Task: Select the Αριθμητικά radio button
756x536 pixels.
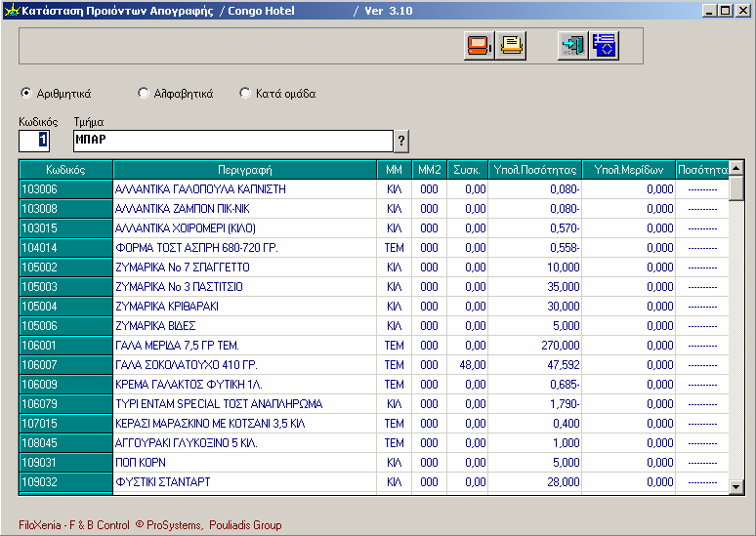Action: (x=26, y=93)
